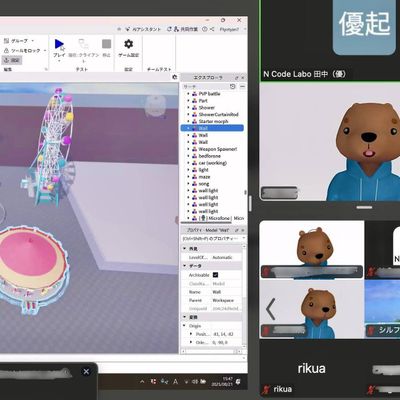Click the Name field showing Wall
The image size is (400, 400).
click(226, 292)
